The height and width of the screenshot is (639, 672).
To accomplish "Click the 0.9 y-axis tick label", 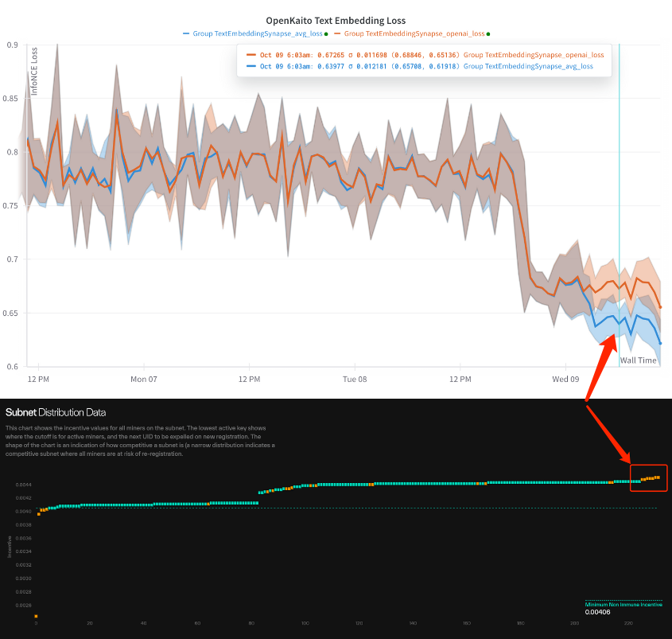I will pyautogui.click(x=13, y=45).
